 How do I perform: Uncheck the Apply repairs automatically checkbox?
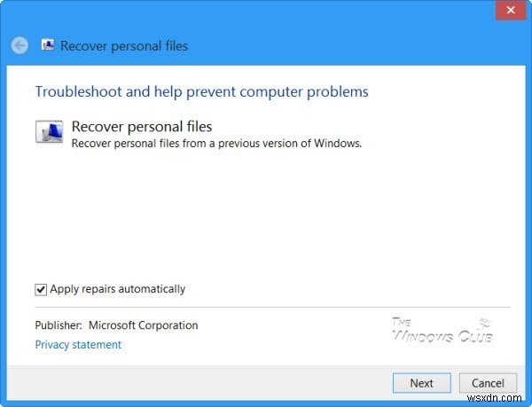(41, 289)
